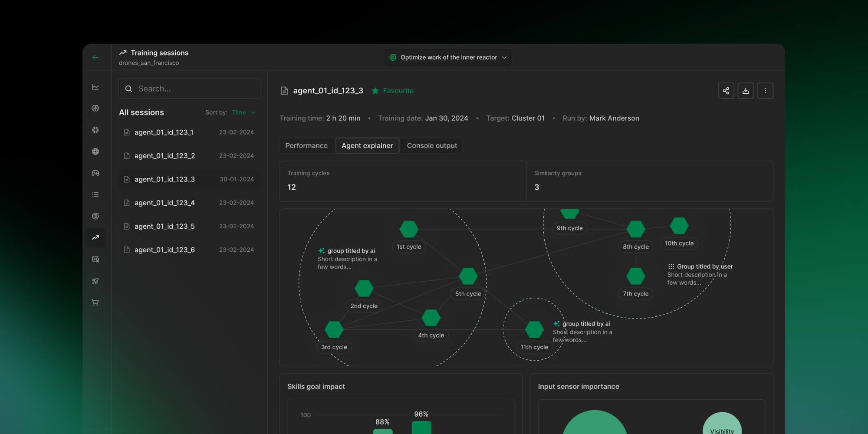Select session agent_01_id_123_3
This screenshot has height=434, width=868.
[189, 179]
